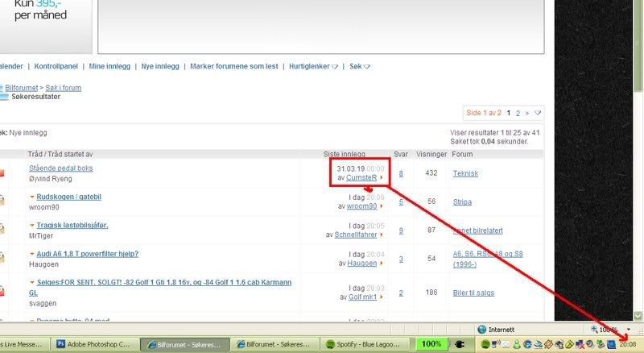644x353 pixels.
Task: Jump to first unread in Selges Golf thread
Action: click(x=32, y=283)
